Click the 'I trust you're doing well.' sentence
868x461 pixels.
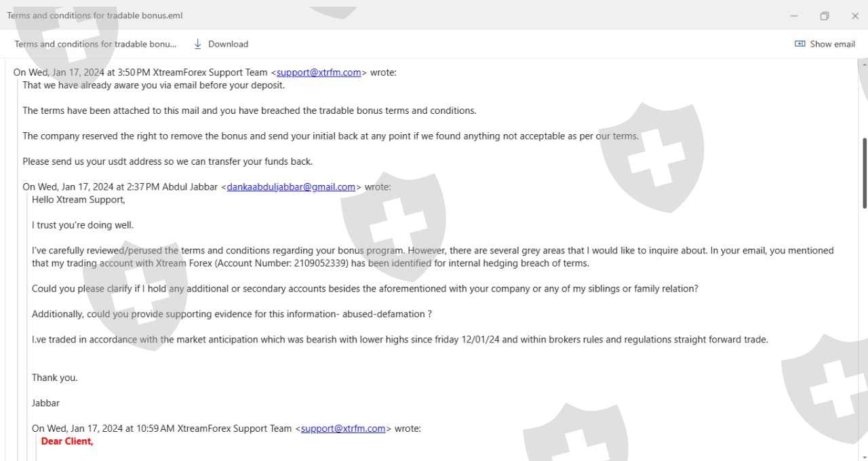point(83,225)
